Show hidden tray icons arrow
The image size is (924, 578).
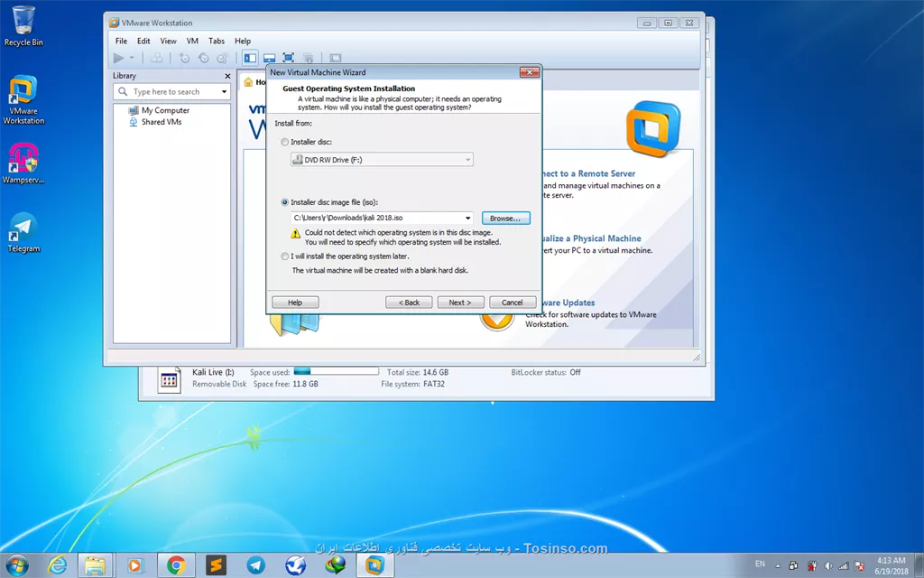778,565
